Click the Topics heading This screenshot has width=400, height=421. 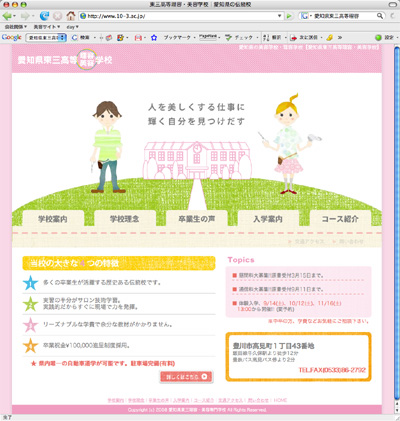point(241,260)
